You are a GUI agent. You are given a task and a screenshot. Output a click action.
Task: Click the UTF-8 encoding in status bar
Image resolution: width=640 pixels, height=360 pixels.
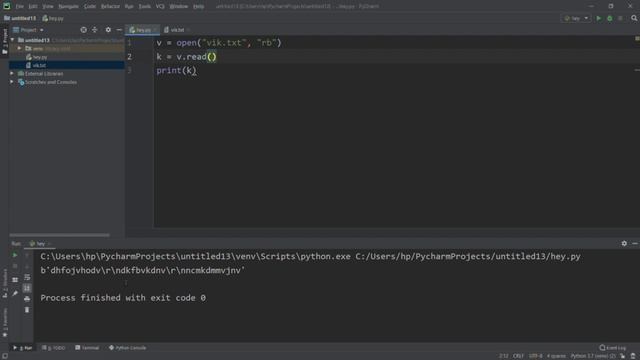tap(536, 356)
